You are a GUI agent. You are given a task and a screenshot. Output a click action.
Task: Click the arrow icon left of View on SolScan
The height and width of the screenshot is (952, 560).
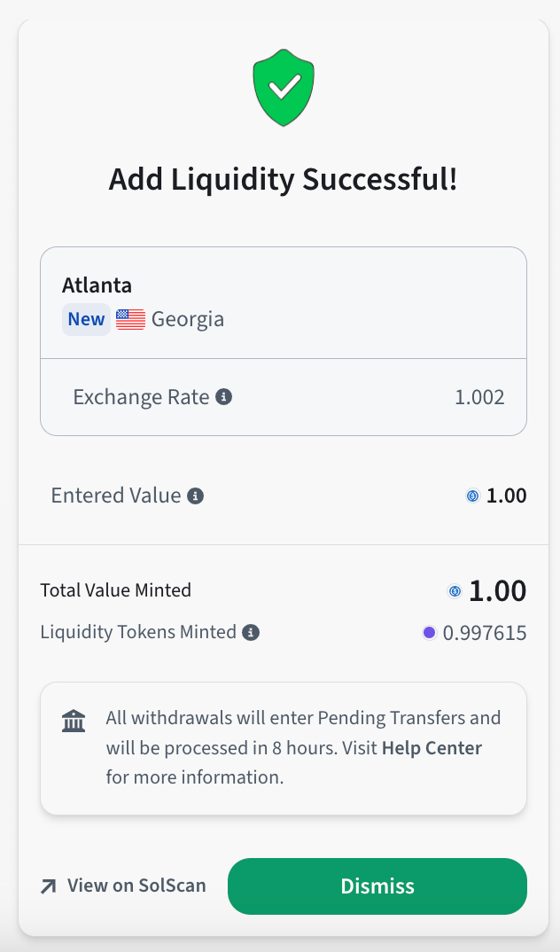(49, 886)
